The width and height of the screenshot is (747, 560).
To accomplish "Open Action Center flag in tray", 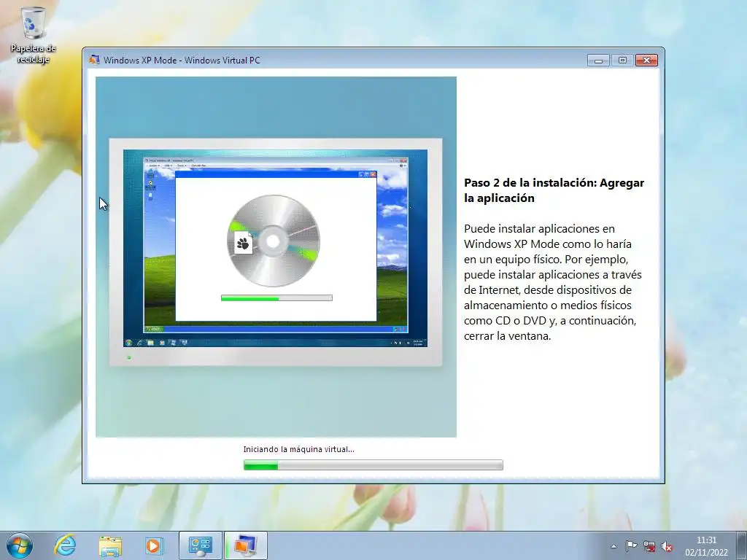I will [x=631, y=546].
